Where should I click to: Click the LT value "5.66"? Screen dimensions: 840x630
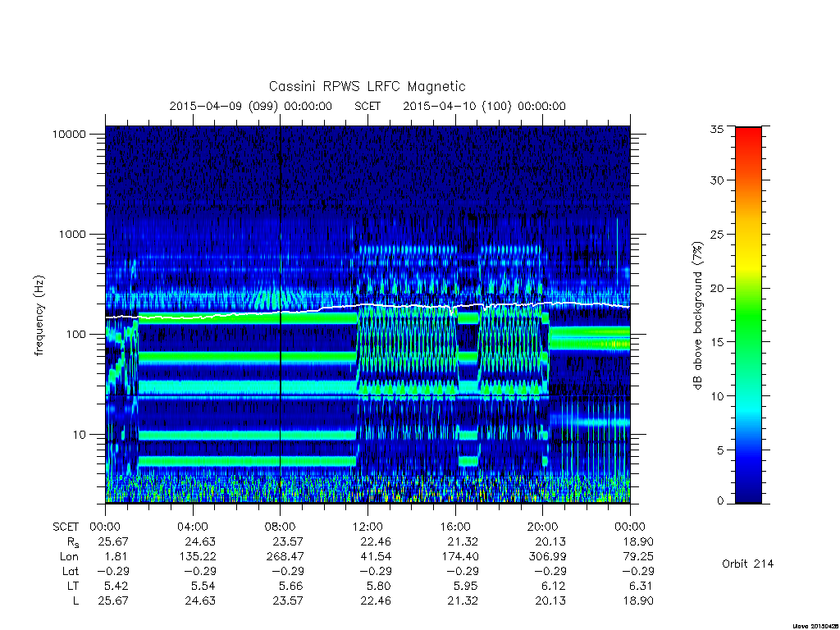coord(291,586)
